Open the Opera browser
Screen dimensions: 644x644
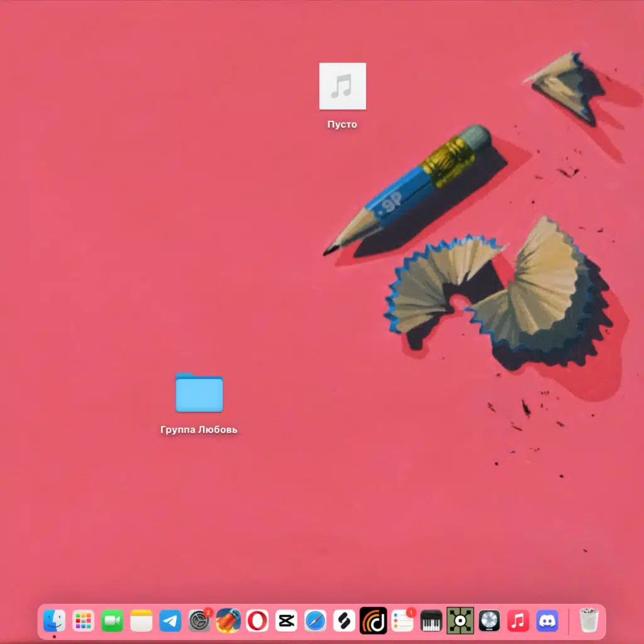(257, 621)
